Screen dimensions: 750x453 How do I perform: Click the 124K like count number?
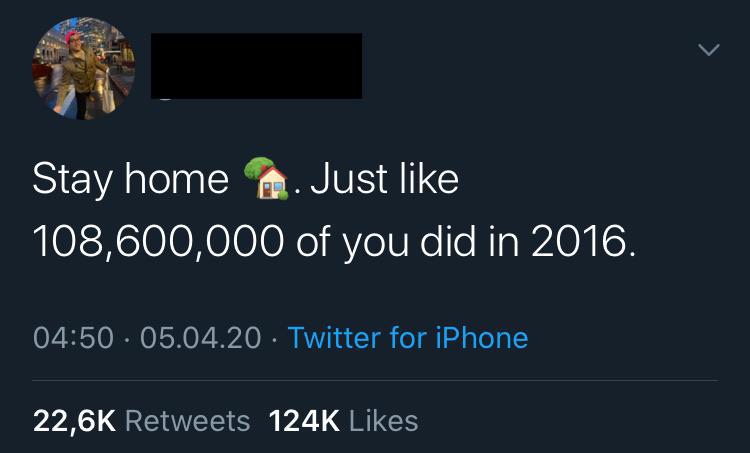click(304, 421)
